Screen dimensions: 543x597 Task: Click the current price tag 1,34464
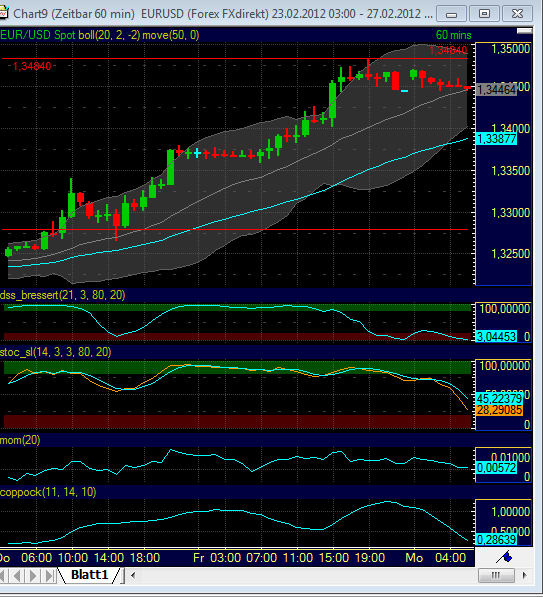pyautogui.click(x=496, y=90)
